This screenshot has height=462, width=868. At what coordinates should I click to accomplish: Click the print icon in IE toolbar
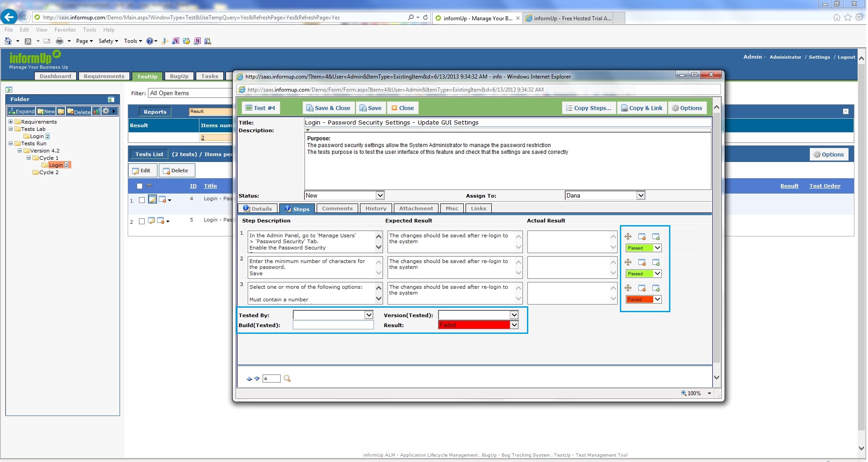point(60,41)
